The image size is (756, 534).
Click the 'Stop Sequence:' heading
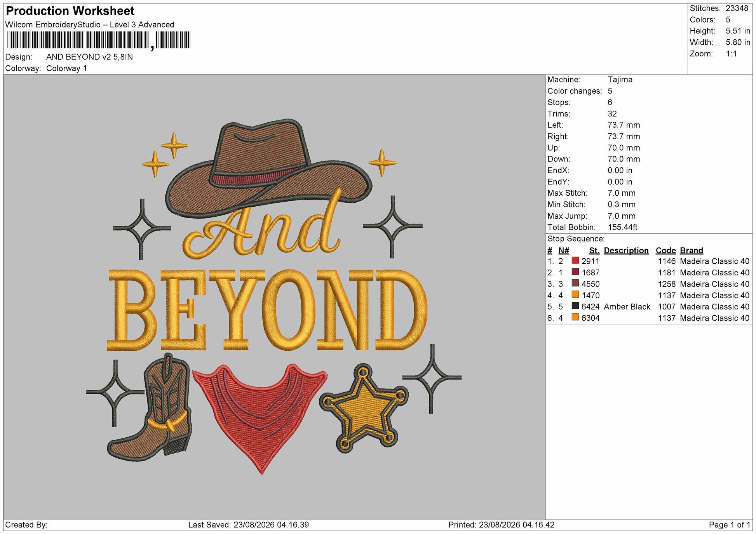(576, 238)
